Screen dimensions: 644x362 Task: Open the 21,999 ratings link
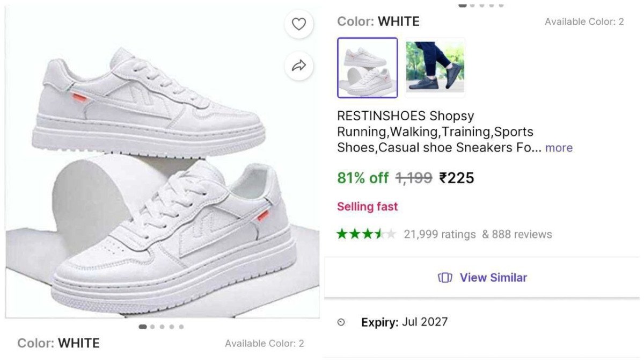click(440, 234)
